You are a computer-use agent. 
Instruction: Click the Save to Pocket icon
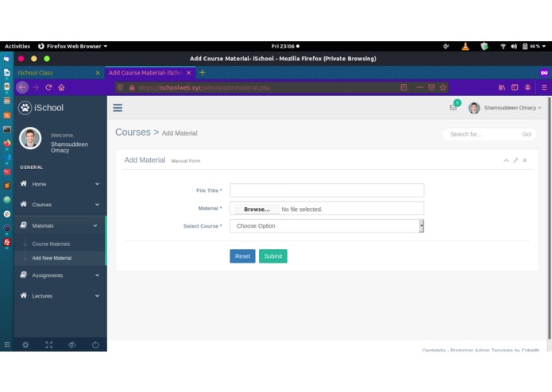(x=431, y=87)
